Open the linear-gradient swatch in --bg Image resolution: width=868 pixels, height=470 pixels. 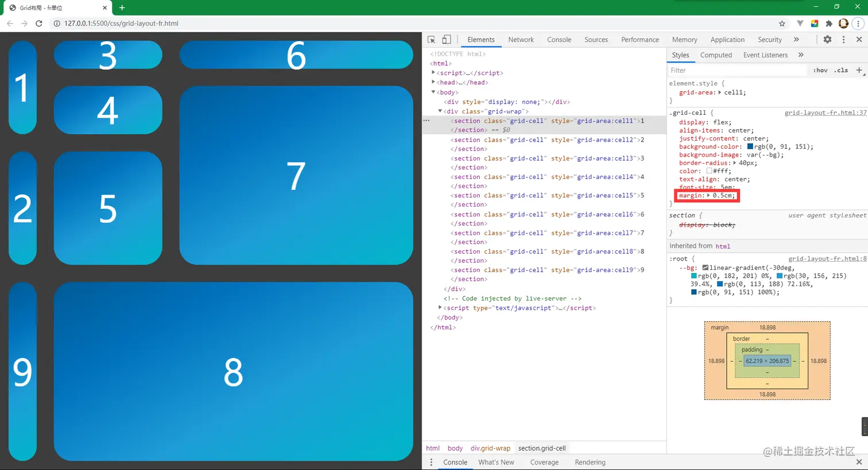(706, 267)
